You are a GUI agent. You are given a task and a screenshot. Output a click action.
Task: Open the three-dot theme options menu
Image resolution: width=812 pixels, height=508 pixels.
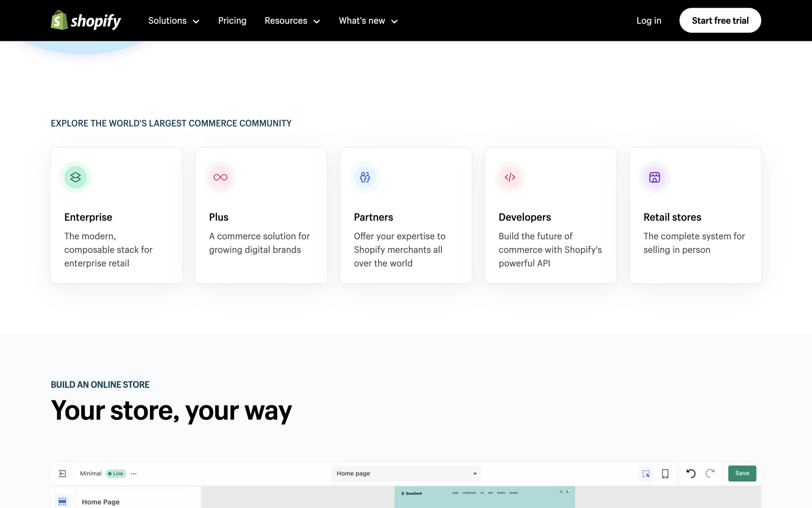pyautogui.click(x=134, y=474)
